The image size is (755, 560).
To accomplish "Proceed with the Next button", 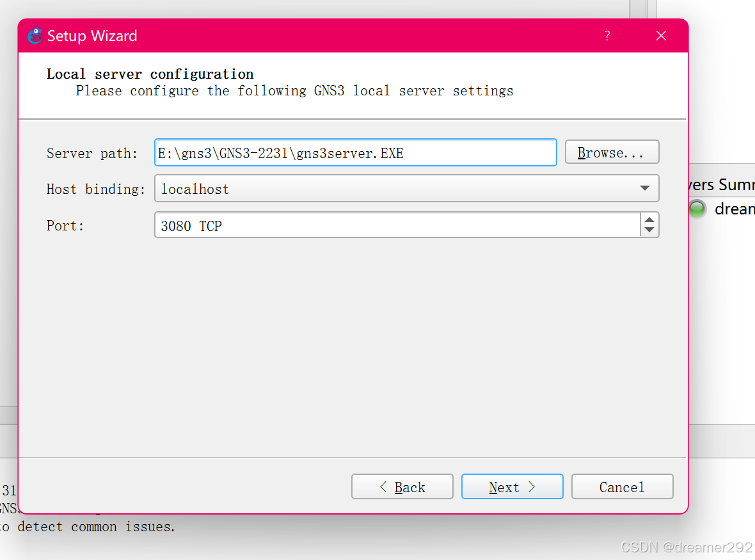I will pyautogui.click(x=512, y=487).
